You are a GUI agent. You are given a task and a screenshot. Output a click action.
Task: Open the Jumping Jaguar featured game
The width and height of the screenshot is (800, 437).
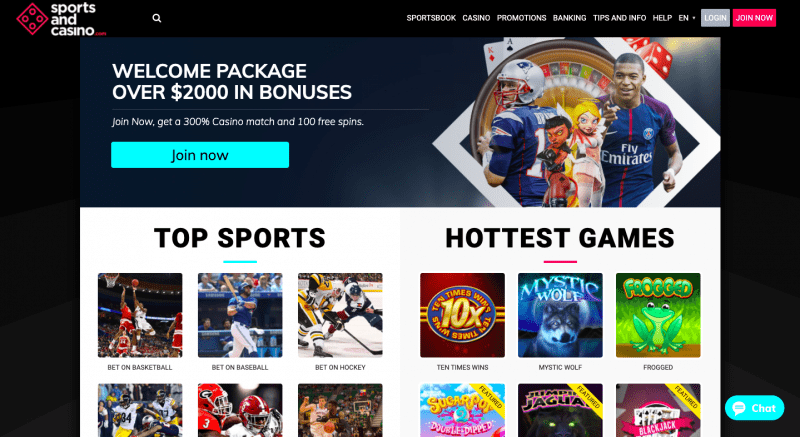tap(560, 410)
